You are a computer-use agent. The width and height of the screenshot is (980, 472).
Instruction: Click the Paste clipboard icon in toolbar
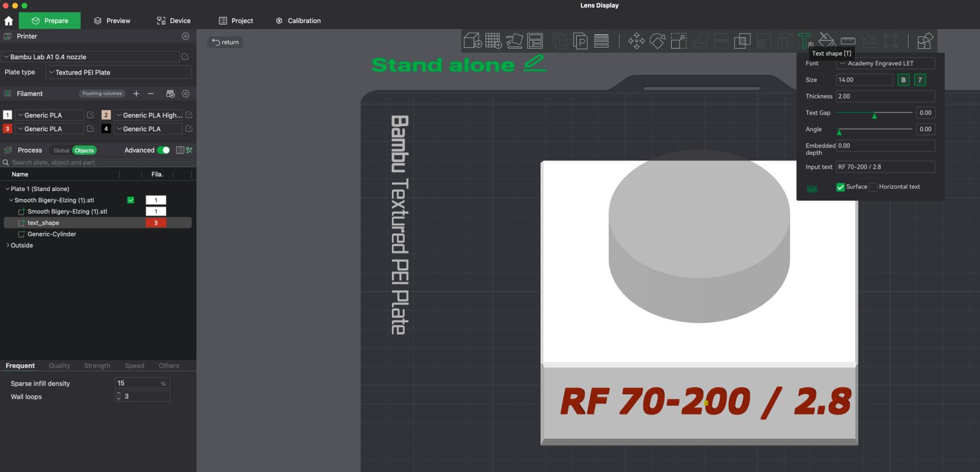pos(581,41)
